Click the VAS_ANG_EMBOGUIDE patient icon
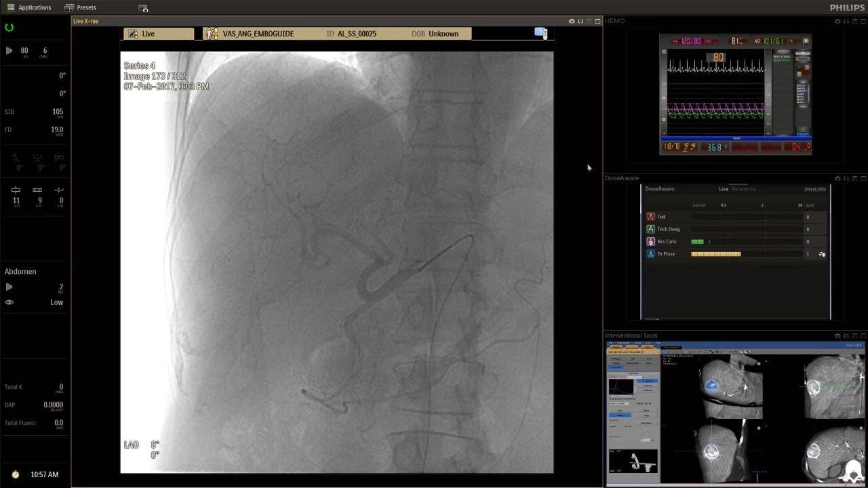The image size is (868, 488). pyautogui.click(x=212, y=34)
